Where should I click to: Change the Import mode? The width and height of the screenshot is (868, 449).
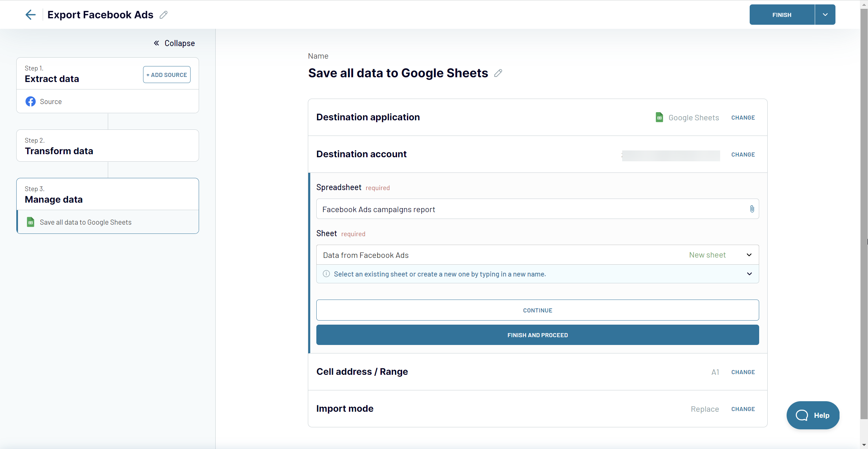pyautogui.click(x=743, y=409)
